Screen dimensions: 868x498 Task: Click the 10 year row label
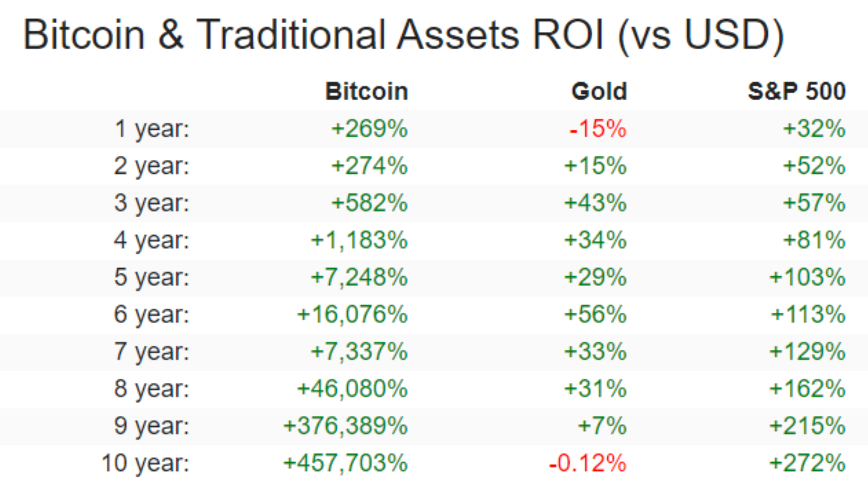click(x=145, y=464)
